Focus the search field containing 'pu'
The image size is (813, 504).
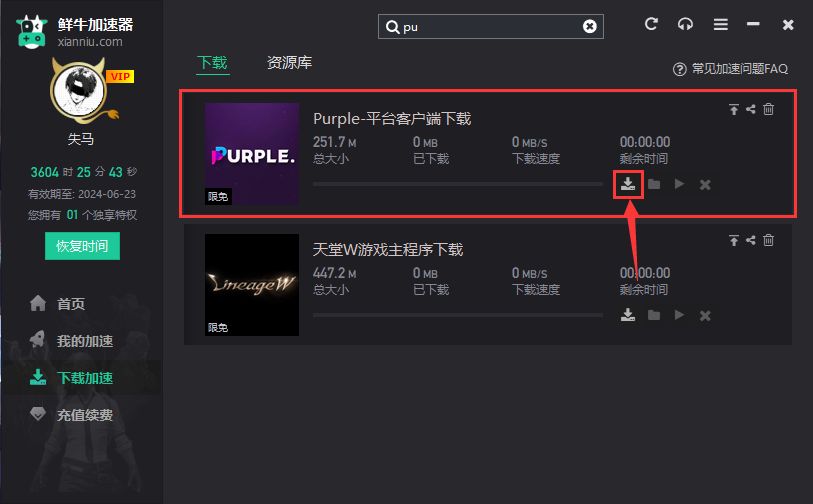pos(490,26)
